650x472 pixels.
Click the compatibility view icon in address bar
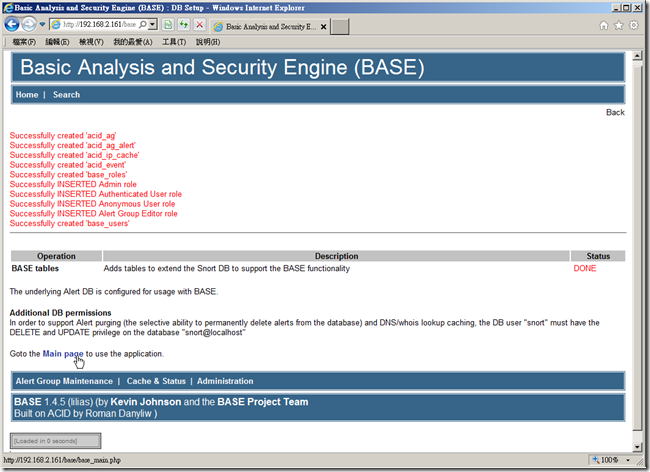pos(168,25)
